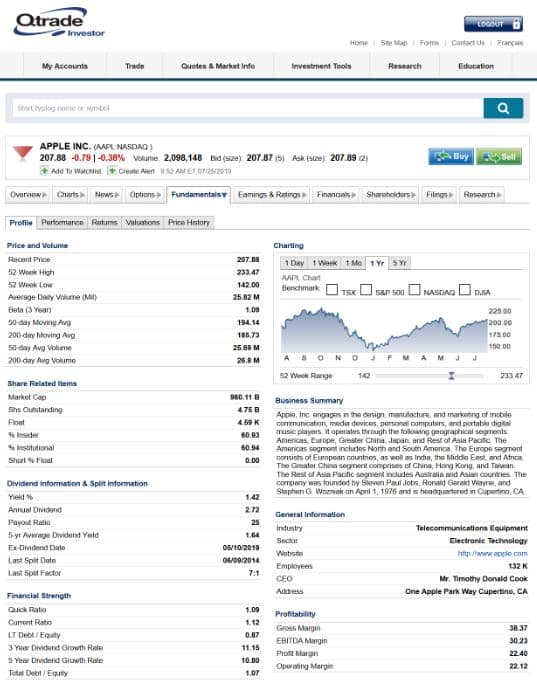Click the Site Map link

pyautogui.click(x=394, y=43)
